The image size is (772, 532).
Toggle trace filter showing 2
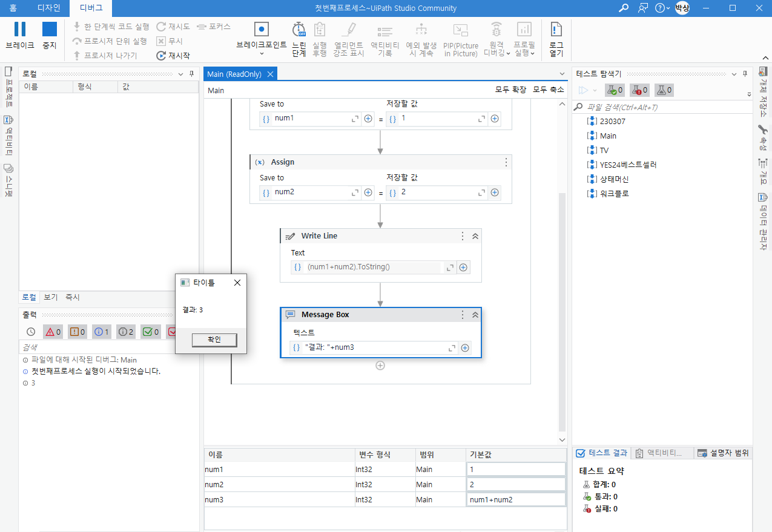pos(126,332)
